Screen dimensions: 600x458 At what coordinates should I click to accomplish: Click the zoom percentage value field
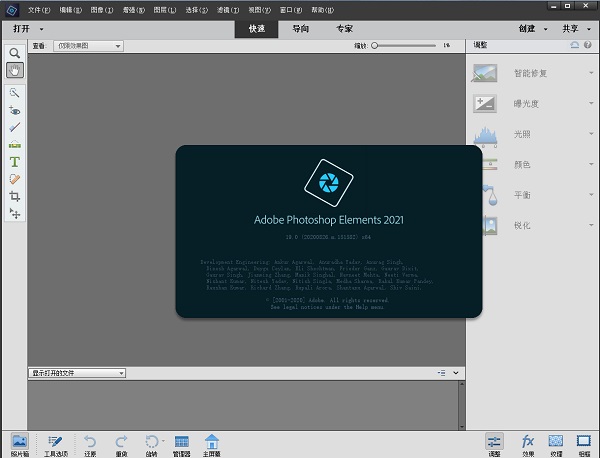pyautogui.click(x=446, y=46)
